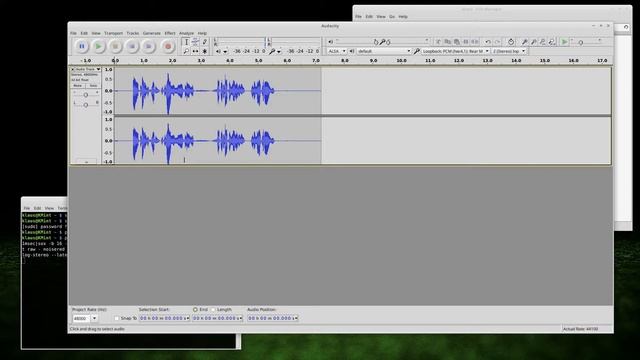Click the Selection Start time field

click(164, 318)
